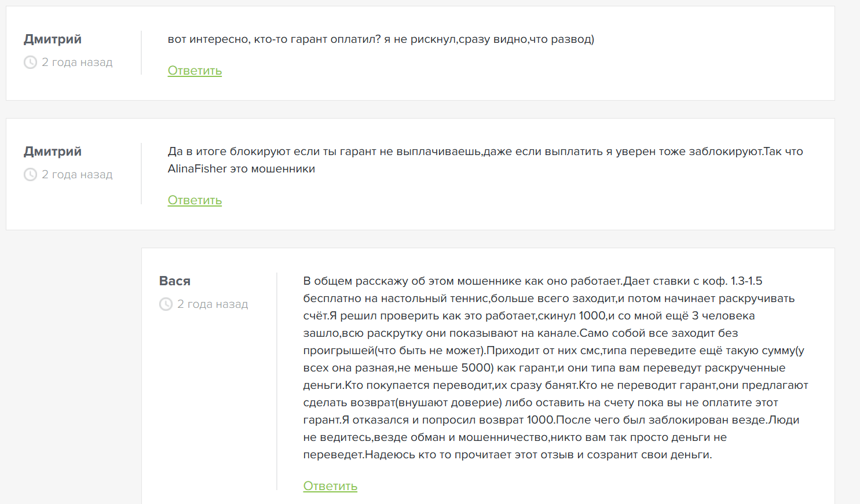Click the word AlinaFisher in the second comment
This screenshot has height=504, width=860.
point(197,169)
